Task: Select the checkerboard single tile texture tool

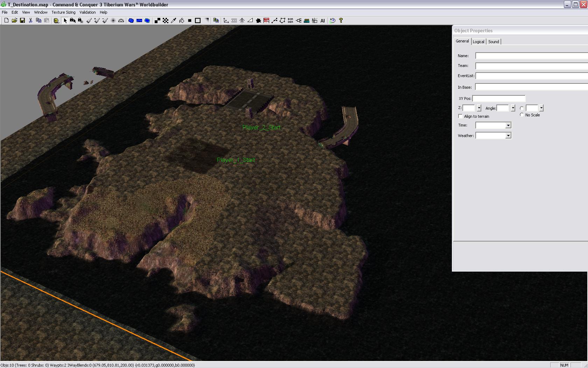Action: pos(166,21)
